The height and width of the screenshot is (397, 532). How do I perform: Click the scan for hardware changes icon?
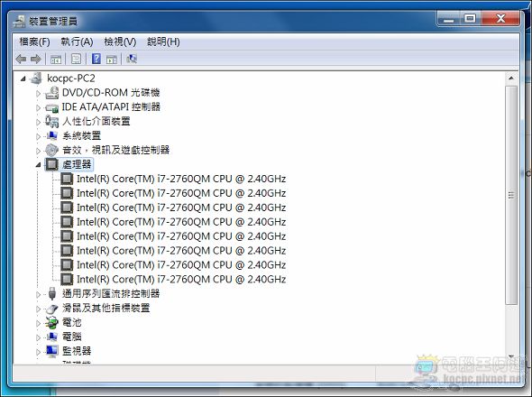tap(132, 59)
